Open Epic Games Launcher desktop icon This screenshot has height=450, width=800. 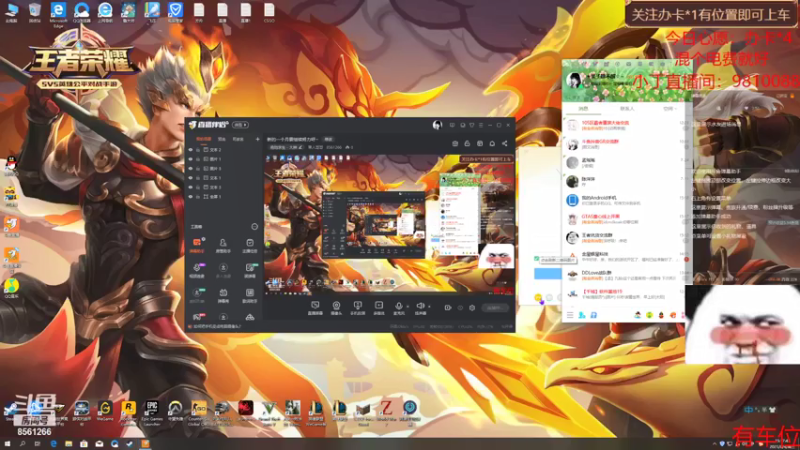coord(152,412)
